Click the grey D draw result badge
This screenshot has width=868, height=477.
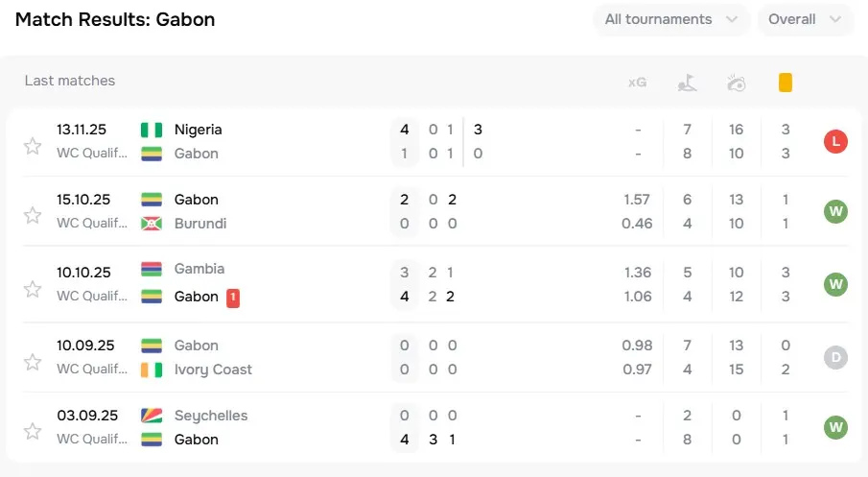(x=836, y=357)
